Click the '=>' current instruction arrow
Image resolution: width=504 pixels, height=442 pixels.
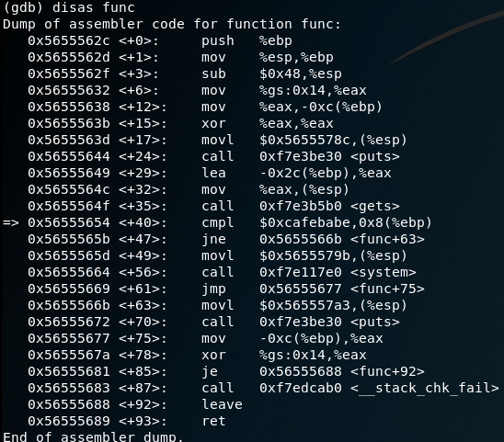click(x=11, y=223)
